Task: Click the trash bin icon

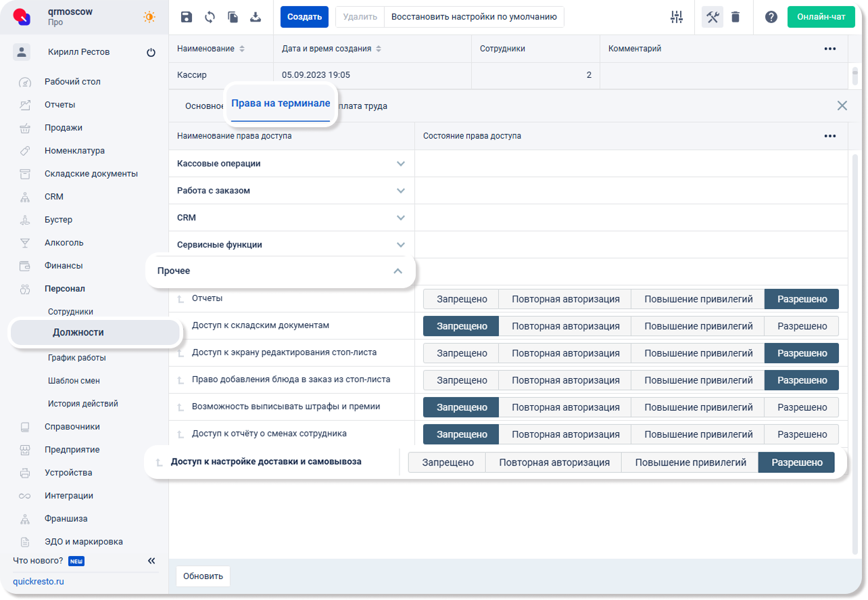Action: click(x=736, y=17)
